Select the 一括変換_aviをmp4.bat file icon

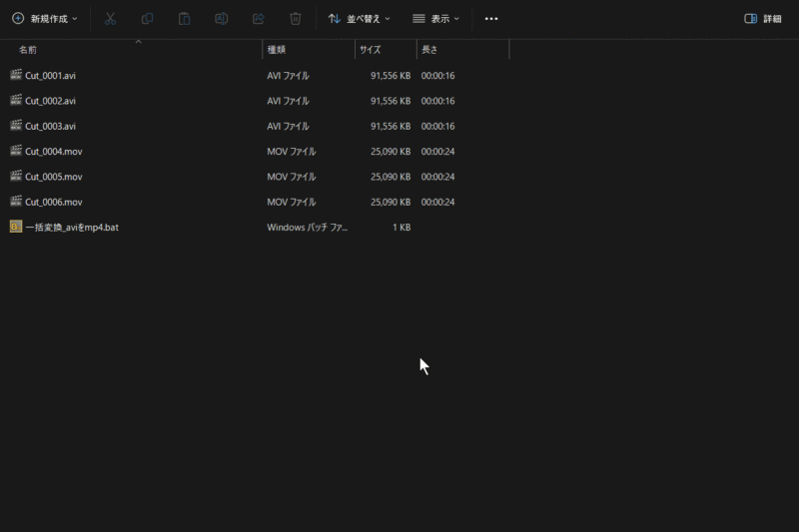coord(16,227)
